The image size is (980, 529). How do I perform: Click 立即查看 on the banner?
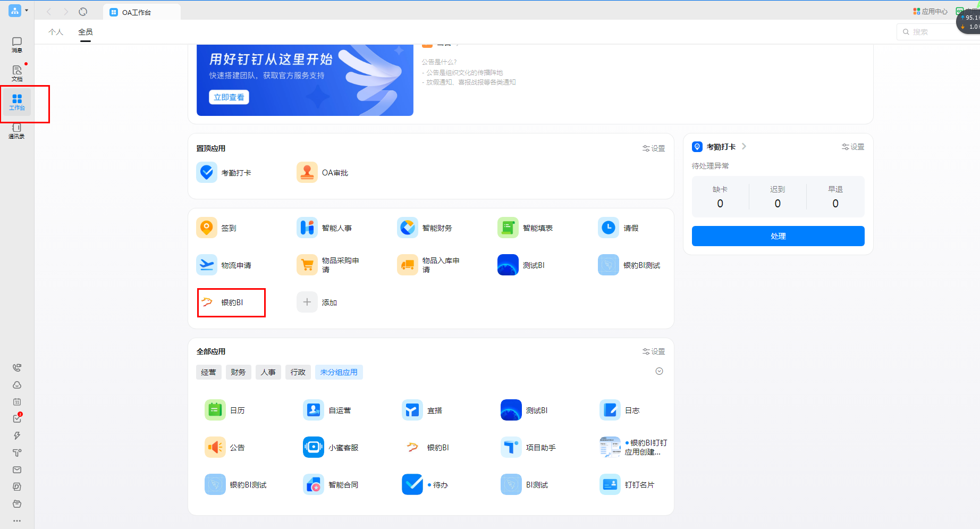tap(229, 97)
